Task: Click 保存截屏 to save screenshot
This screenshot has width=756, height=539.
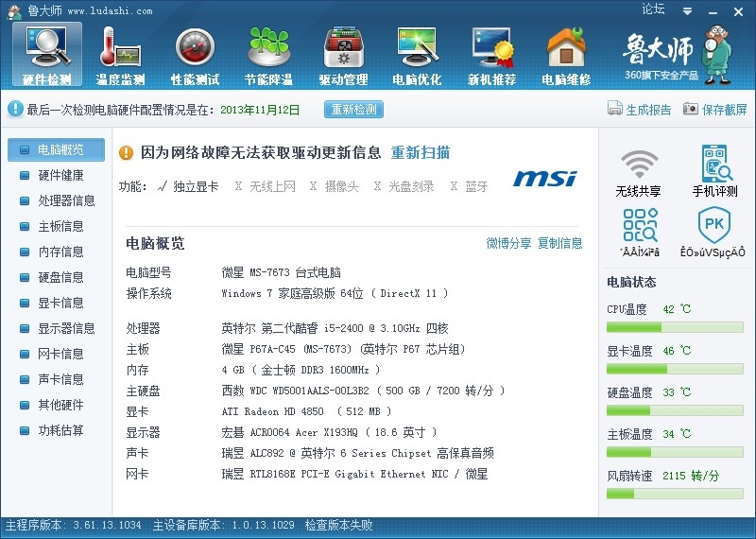Action: 715,110
